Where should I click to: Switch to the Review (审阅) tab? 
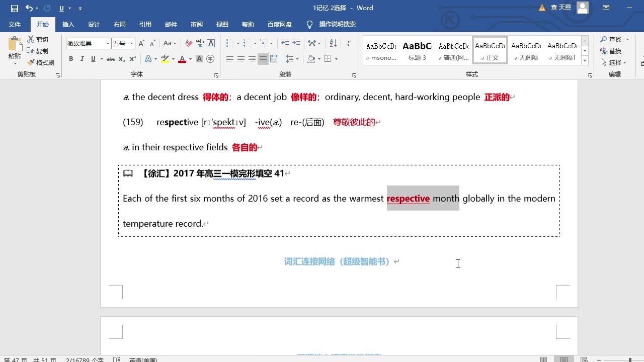tap(197, 25)
